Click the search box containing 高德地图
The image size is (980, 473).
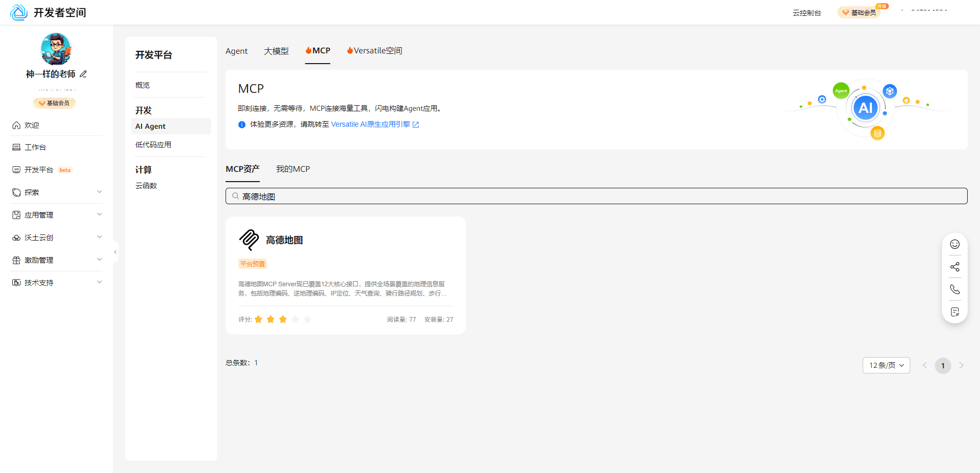coord(596,196)
